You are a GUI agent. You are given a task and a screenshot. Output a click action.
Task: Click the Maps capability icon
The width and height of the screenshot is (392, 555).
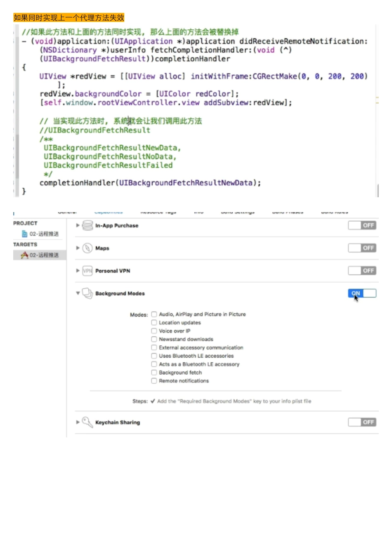click(87, 248)
